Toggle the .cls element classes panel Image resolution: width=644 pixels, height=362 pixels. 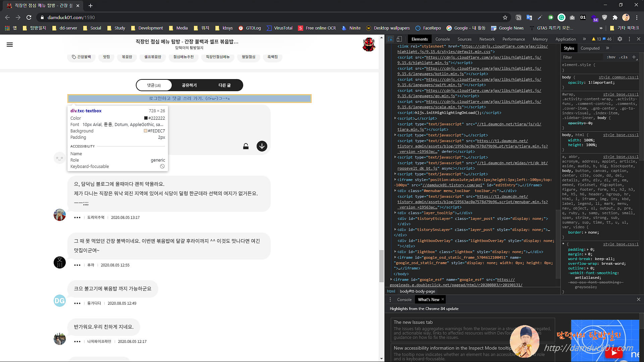(x=623, y=57)
